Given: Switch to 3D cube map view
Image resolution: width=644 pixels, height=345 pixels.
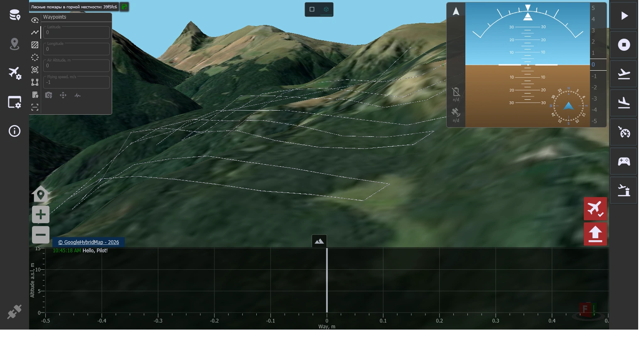Looking at the screenshot, I should pos(326,9).
